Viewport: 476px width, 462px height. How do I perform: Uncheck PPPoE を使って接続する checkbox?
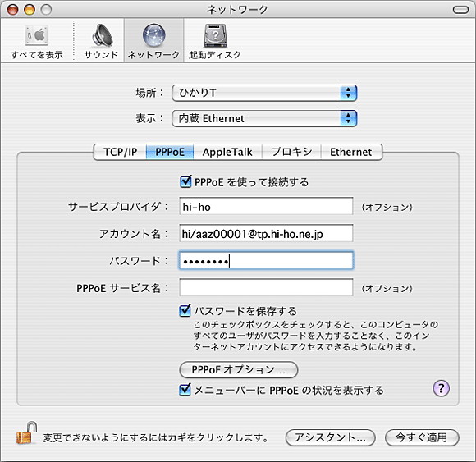(x=185, y=181)
